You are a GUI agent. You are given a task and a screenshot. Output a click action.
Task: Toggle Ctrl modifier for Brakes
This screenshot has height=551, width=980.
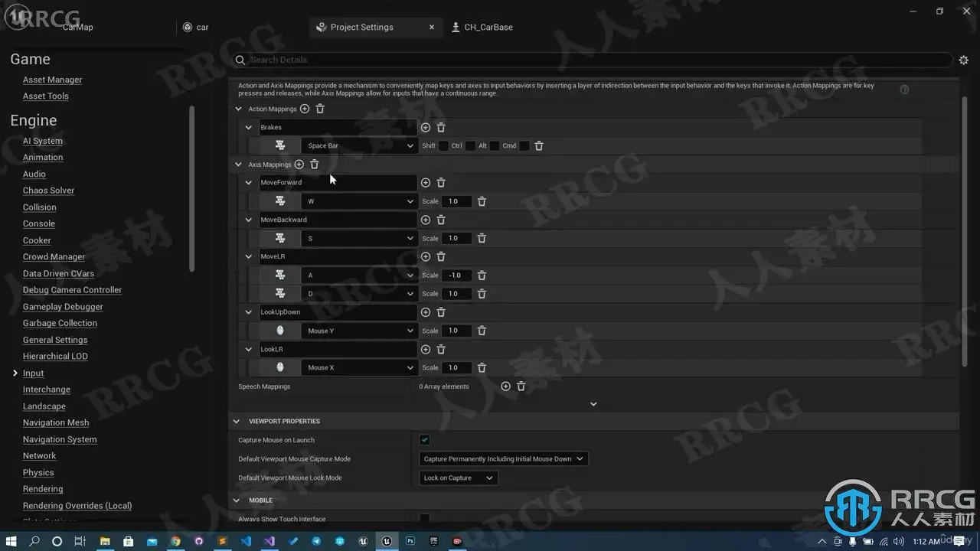click(470, 146)
